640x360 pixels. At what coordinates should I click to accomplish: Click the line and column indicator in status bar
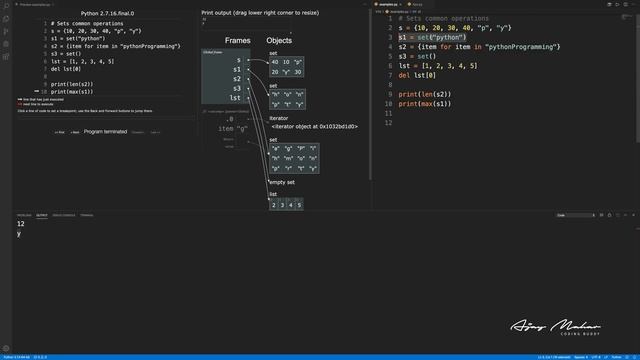pyautogui.click(x=554, y=357)
